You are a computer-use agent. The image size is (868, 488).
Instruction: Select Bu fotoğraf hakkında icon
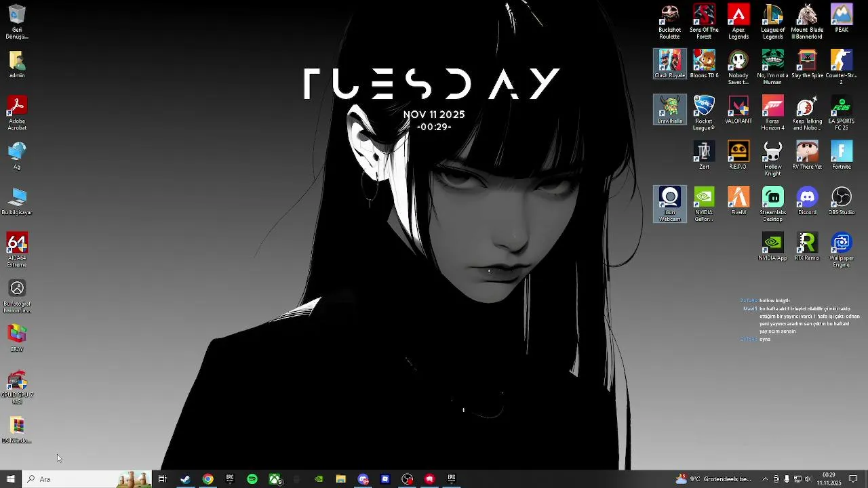click(17, 296)
